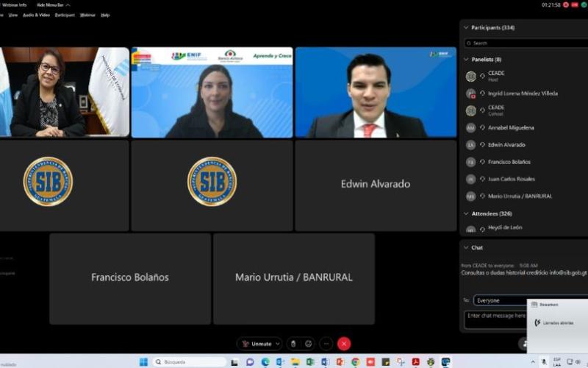Open audio options arrow beside Unmute
The width and height of the screenshot is (588, 368).
pyautogui.click(x=278, y=344)
